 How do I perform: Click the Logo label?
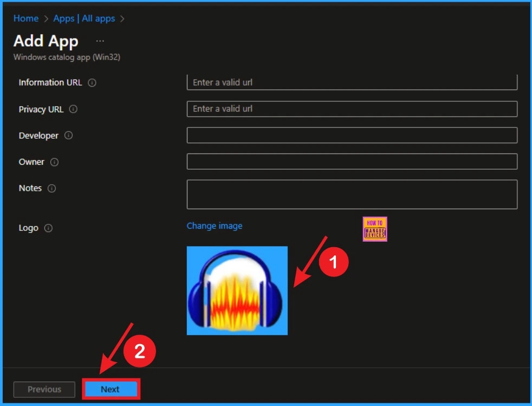coord(29,228)
